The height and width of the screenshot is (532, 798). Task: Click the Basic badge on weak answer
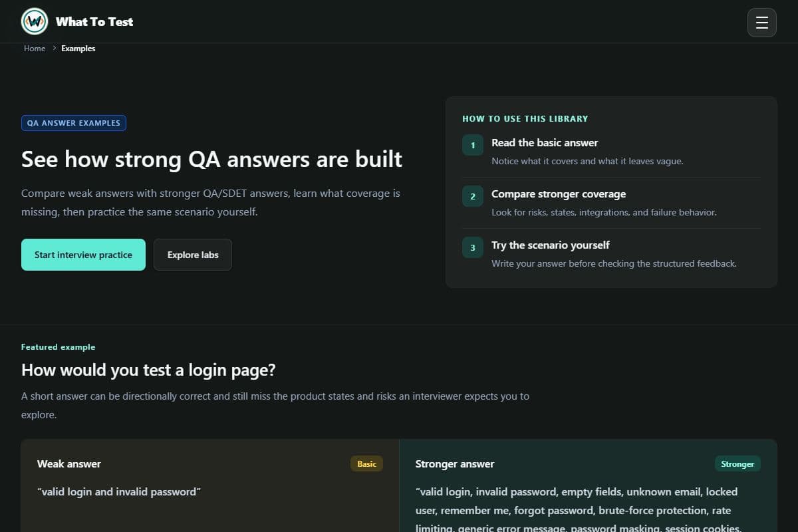tap(366, 464)
